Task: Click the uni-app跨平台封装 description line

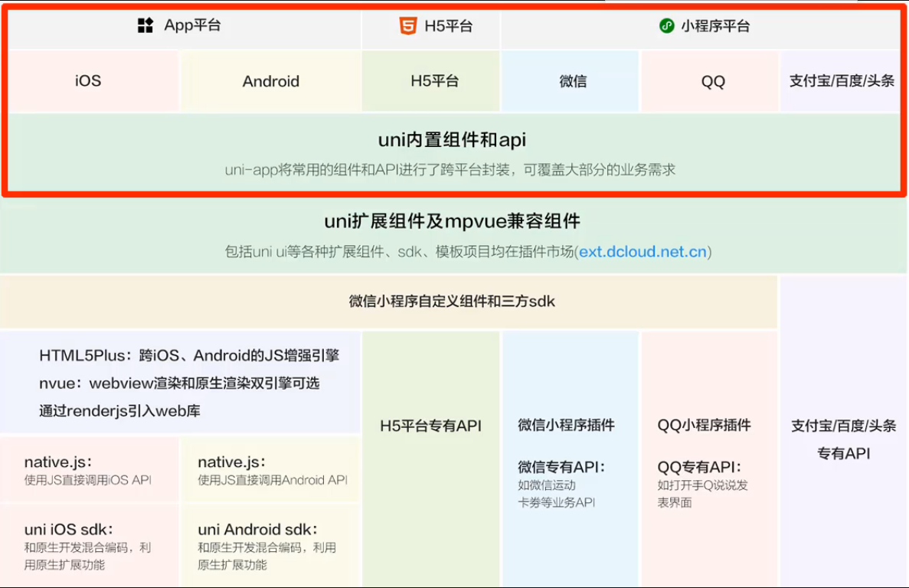Action: [450, 170]
